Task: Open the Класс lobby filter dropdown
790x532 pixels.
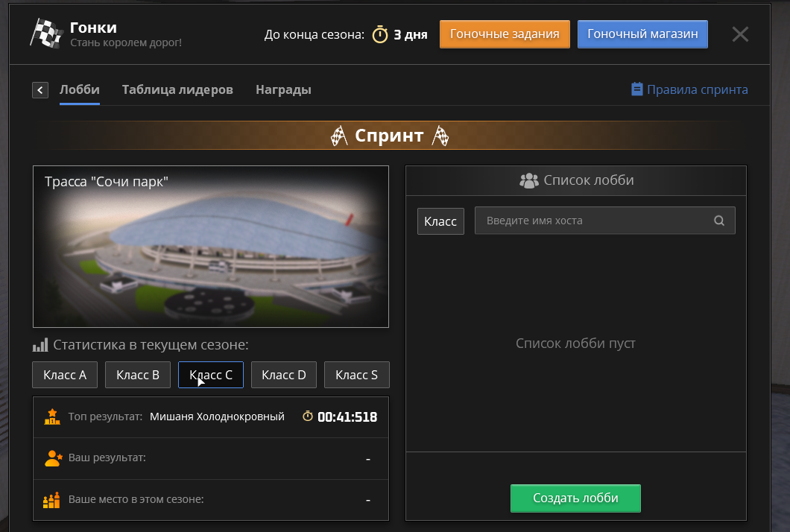Action: (x=440, y=221)
